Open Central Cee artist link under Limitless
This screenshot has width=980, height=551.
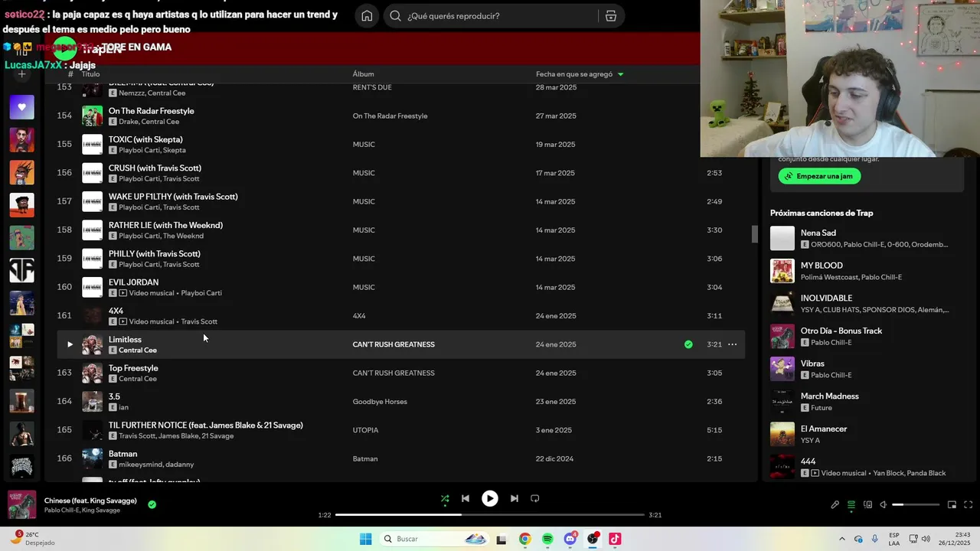[138, 350]
